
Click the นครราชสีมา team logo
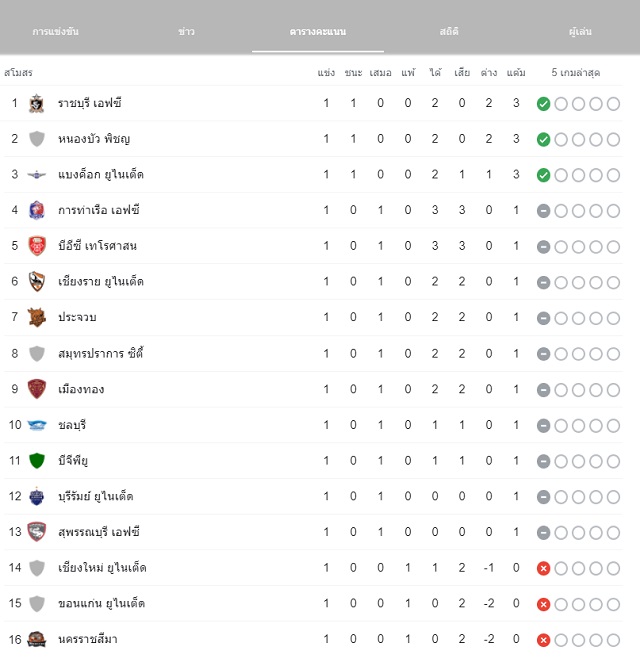(36, 639)
